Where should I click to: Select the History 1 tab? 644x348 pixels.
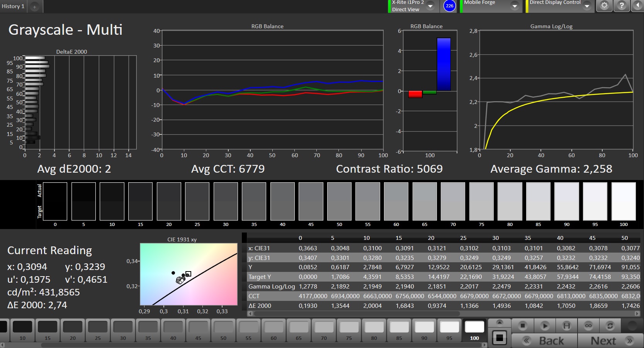13,6
